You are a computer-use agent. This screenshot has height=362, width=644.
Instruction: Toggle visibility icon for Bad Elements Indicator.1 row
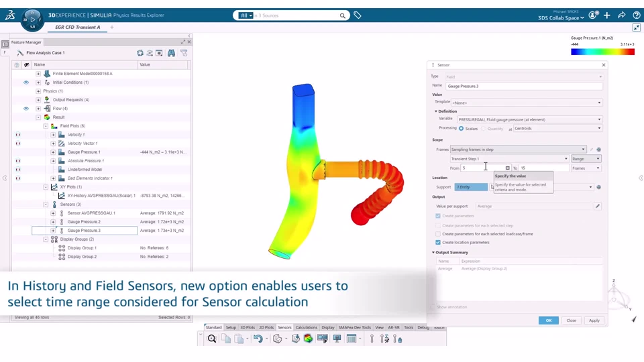tap(17, 178)
